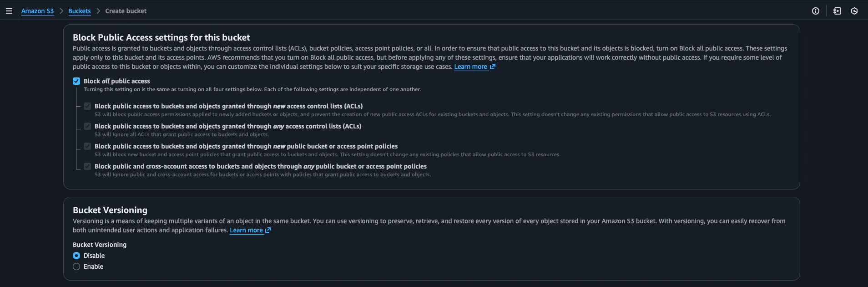The height and width of the screenshot is (287, 868).
Task: Toggle checkbox for cross-account access blocking
Action: click(x=87, y=166)
